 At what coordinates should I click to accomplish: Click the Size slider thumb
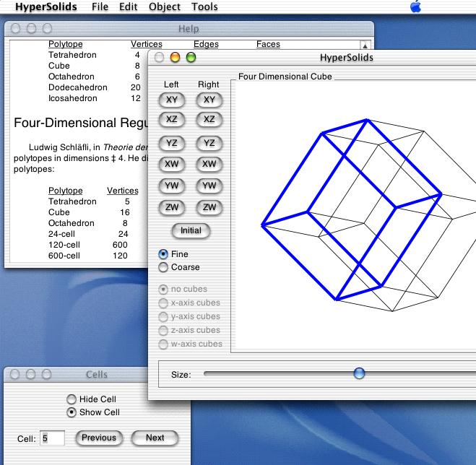click(x=359, y=373)
